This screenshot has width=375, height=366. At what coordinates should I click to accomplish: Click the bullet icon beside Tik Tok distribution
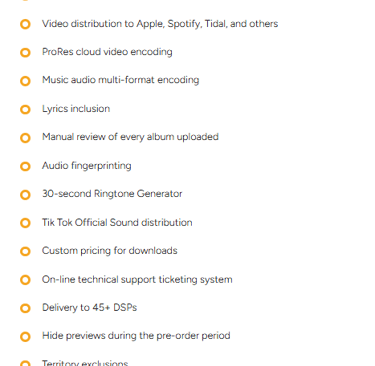click(x=25, y=223)
